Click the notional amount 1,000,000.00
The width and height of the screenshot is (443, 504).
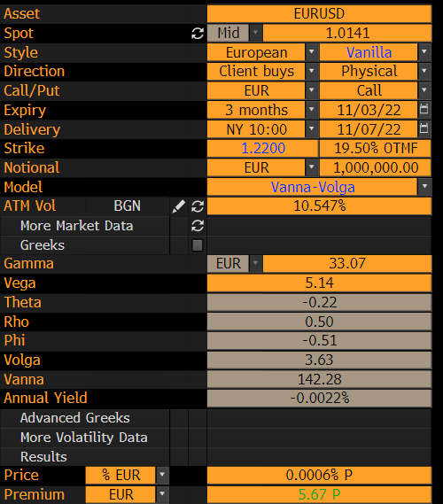point(376,167)
